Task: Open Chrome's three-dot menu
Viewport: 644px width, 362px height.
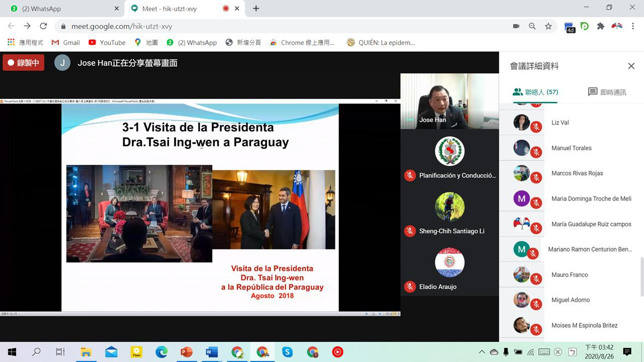Action: (x=633, y=26)
